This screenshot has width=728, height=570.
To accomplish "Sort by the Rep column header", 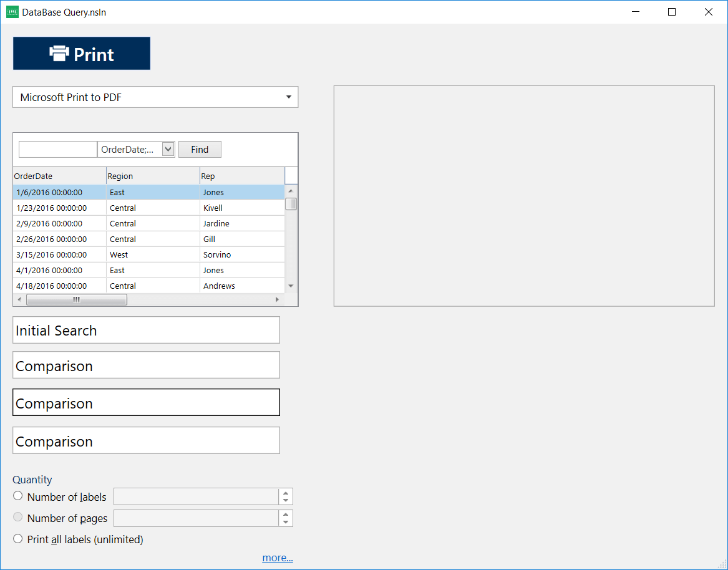I will 243,176.
